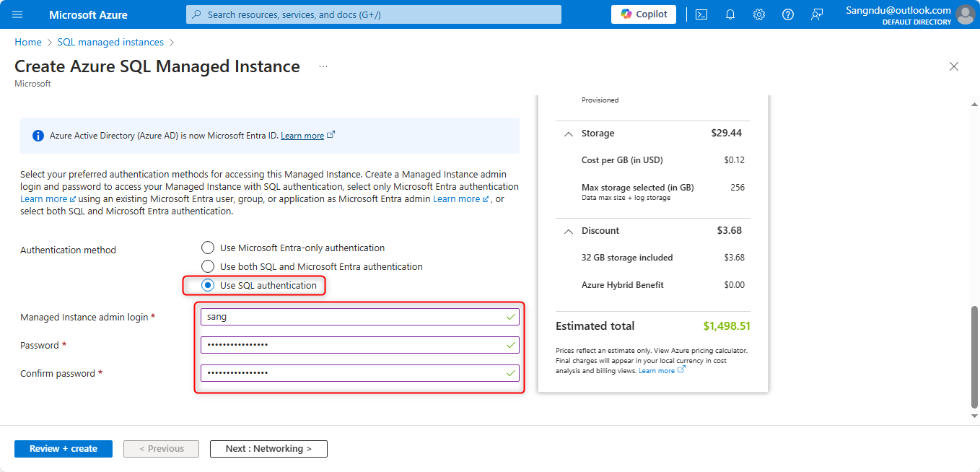Go to Home breadcrumb

[x=28, y=43]
